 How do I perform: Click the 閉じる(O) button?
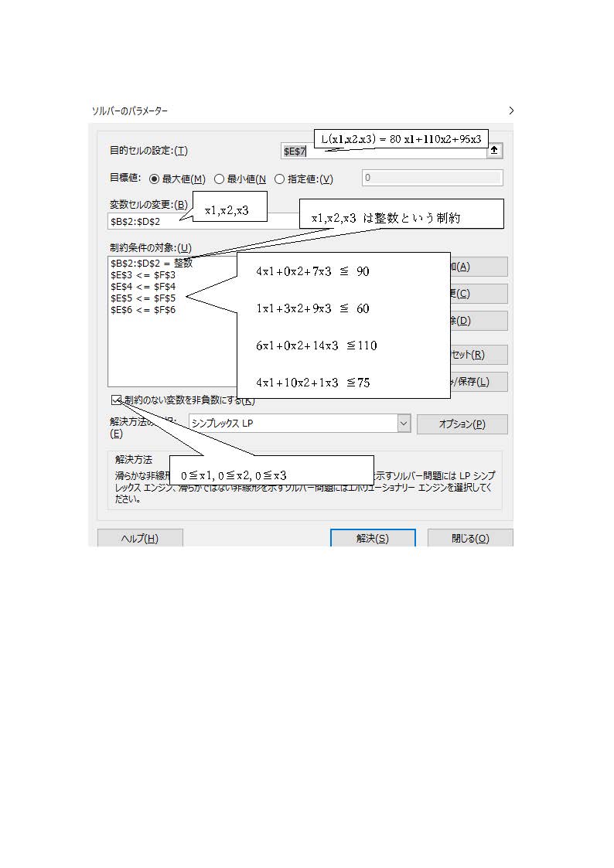pyautogui.click(x=470, y=538)
